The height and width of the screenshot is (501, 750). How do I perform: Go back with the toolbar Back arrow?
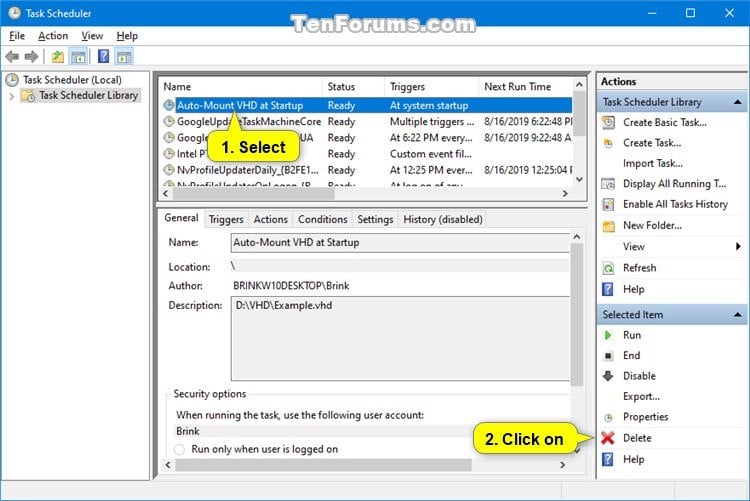point(12,57)
